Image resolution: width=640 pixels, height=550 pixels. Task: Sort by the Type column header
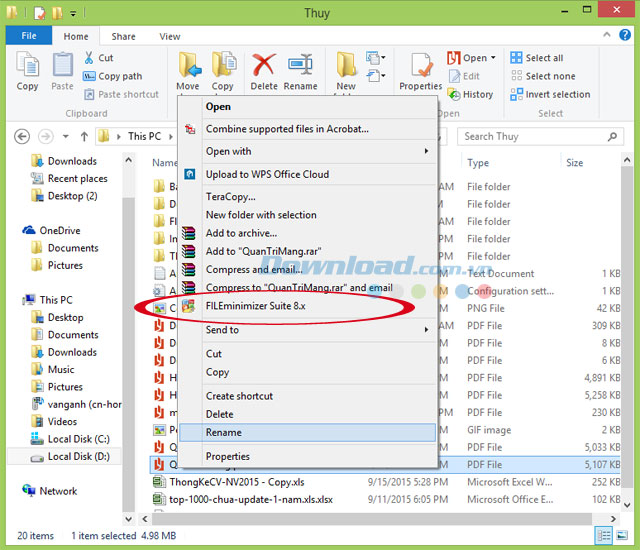point(478,163)
